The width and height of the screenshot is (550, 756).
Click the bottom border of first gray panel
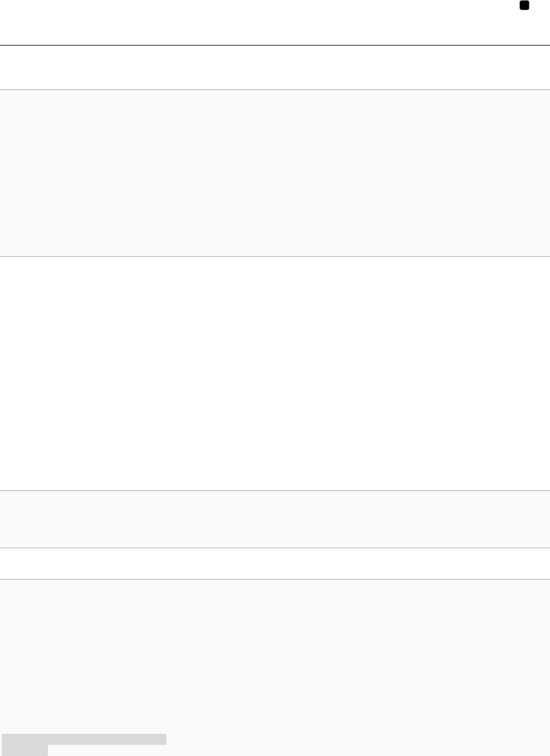(275, 257)
